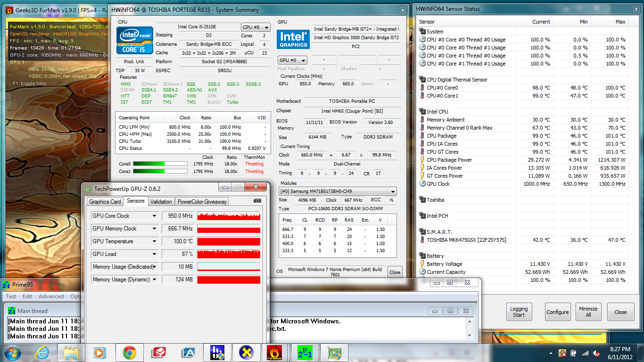644x362 pixels.
Task: Select the Battery sensor group icon
Action: click(x=422, y=256)
